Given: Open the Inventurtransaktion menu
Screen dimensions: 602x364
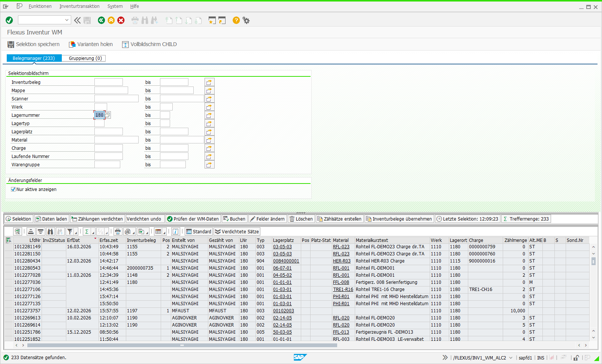Looking at the screenshot, I should pyautogui.click(x=79, y=6).
